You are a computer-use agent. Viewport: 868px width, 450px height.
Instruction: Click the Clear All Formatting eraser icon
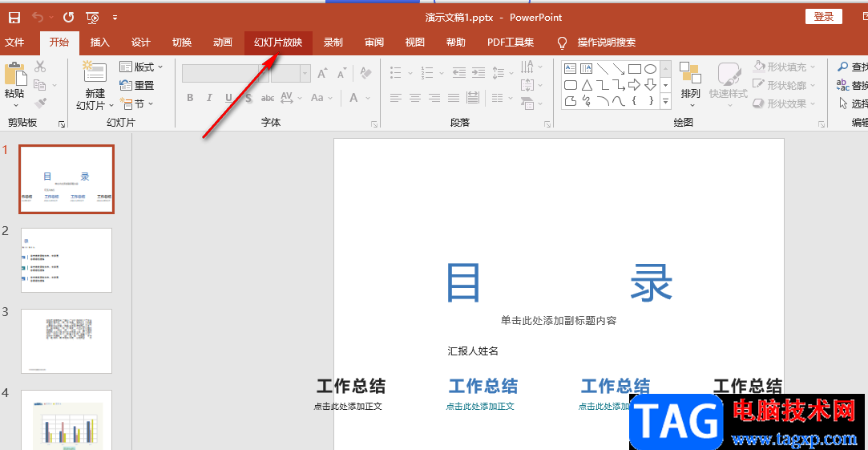[x=365, y=73]
